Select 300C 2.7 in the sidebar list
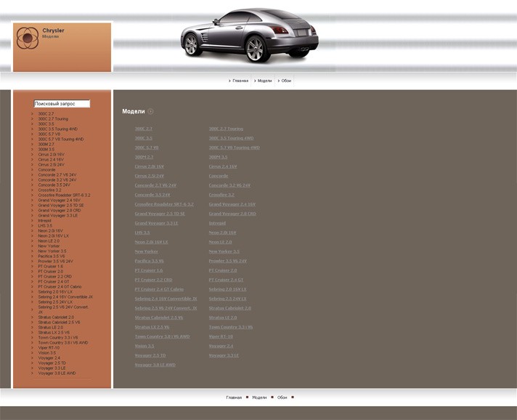517x420 pixels. click(x=46, y=113)
